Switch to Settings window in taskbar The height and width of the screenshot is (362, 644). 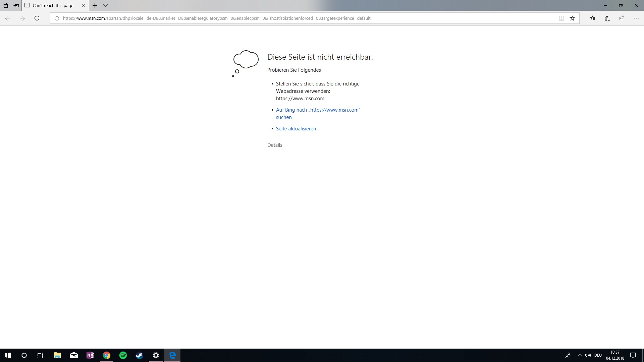(x=156, y=355)
